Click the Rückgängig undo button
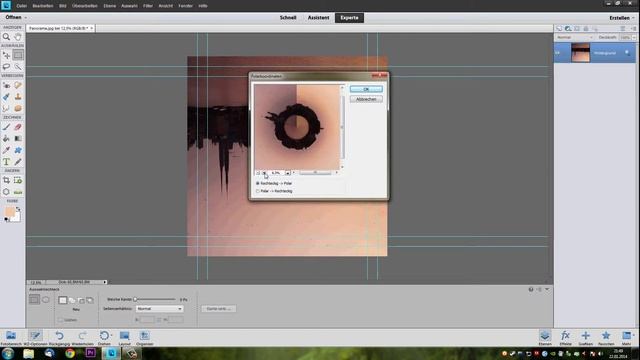The height and width of the screenshot is (360, 640). tap(59, 338)
